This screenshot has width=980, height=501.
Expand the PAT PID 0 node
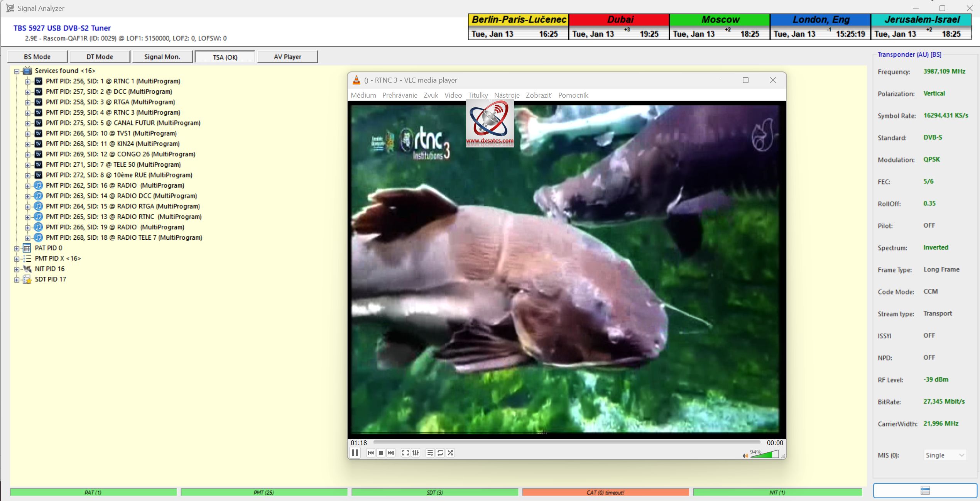(17, 248)
